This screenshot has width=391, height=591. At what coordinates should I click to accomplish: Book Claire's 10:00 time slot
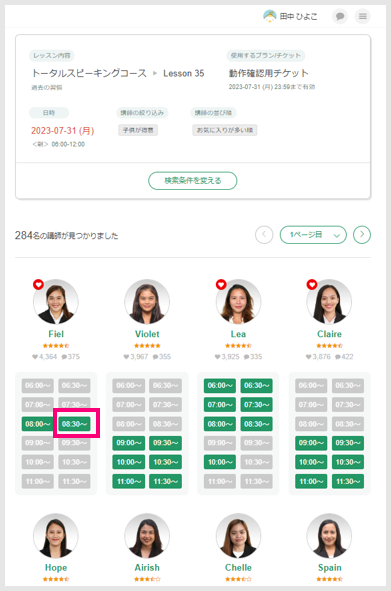311,462
